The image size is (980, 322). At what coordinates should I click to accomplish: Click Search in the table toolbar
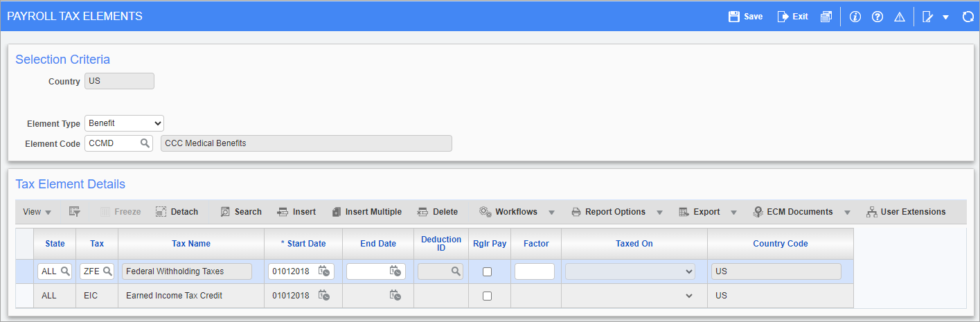tap(241, 212)
